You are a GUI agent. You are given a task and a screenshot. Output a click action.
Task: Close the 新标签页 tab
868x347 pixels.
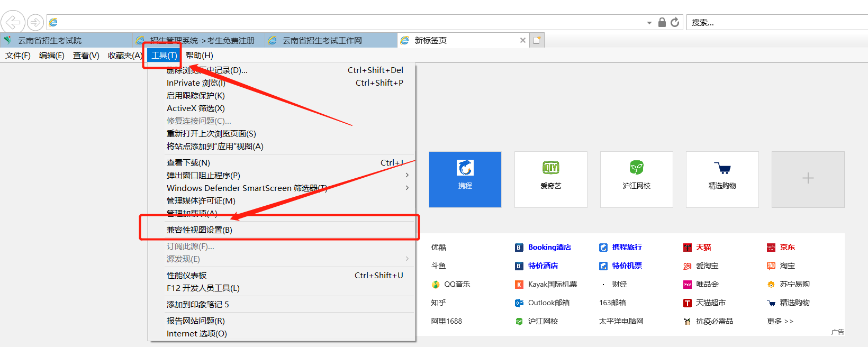pyautogui.click(x=523, y=40)
